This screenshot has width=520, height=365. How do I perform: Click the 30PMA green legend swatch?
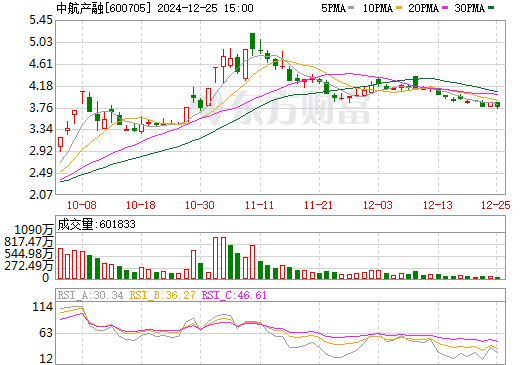(x=491, y=7)
